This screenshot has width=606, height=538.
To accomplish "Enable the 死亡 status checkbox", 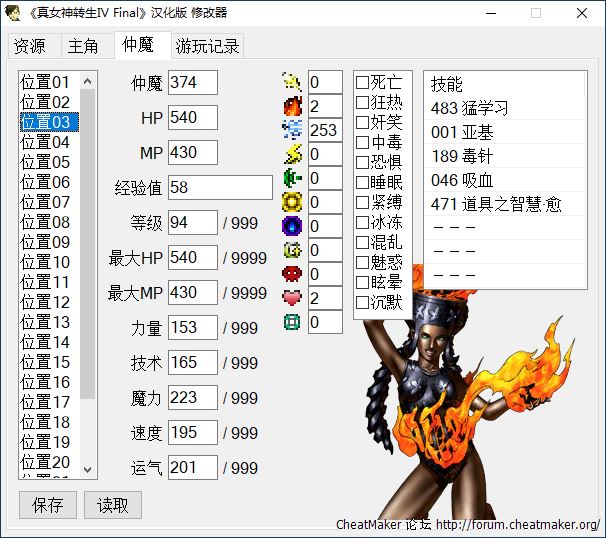I will (x=363, y=82).
